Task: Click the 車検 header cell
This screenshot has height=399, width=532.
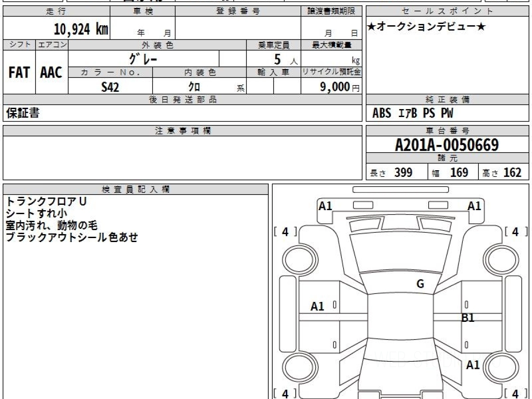Action: (142, 12)
